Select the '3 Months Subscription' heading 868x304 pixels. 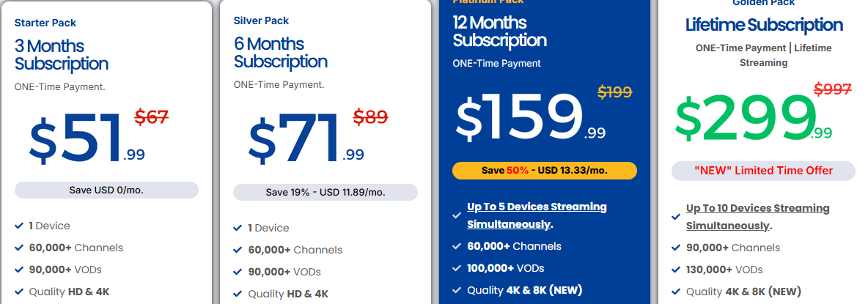pos(62,55)
